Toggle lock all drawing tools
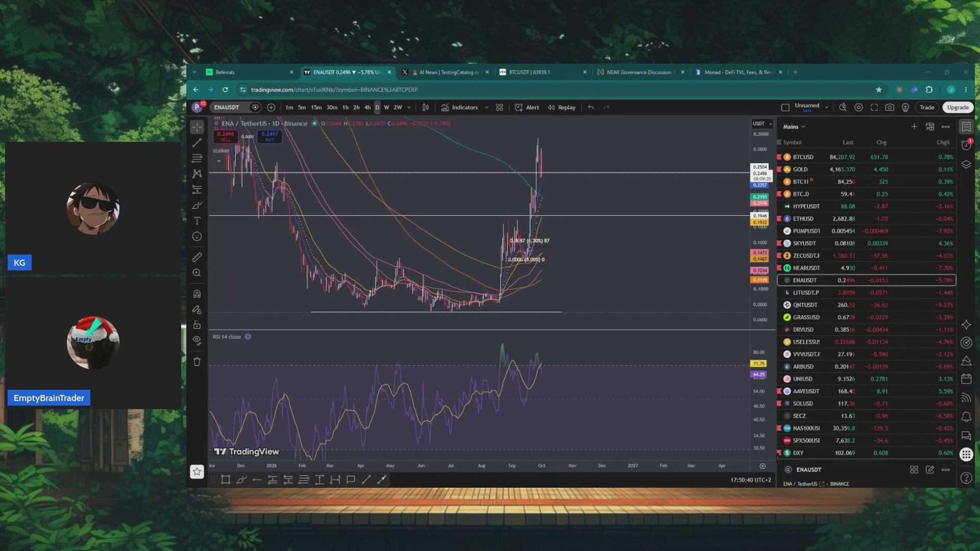Screen dimensions: 980x551 coord(197,325)
